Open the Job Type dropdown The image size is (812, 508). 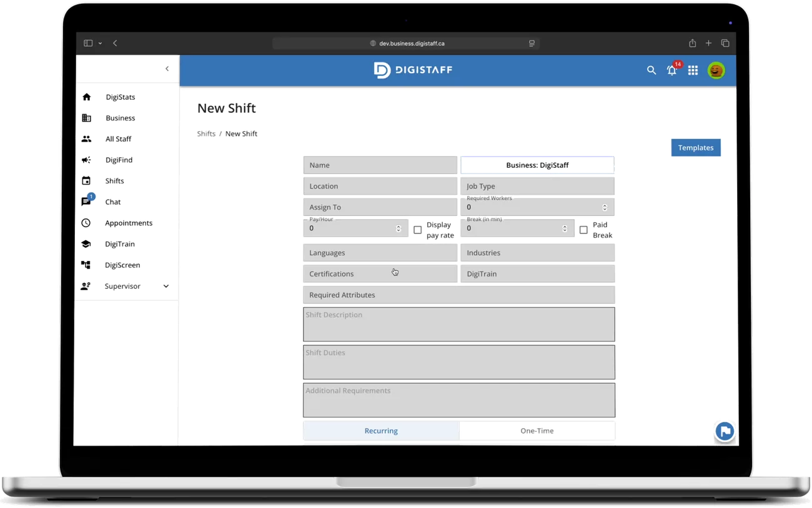[x=537, y=186]
